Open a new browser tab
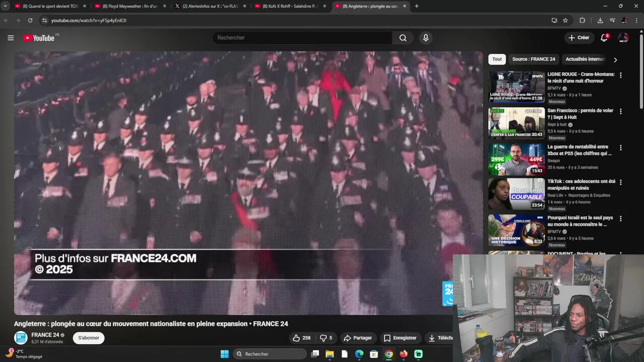Viewport: 644px width, 362px height. pyautogui.click(x=417, y=6)
